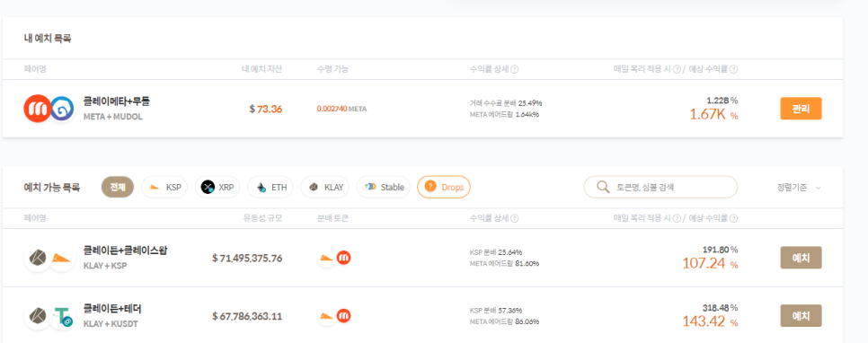Filter deposit list by XRP
The height and width of the screenshot is (343, 868).
pyautogui.click(x=217, y=187)
